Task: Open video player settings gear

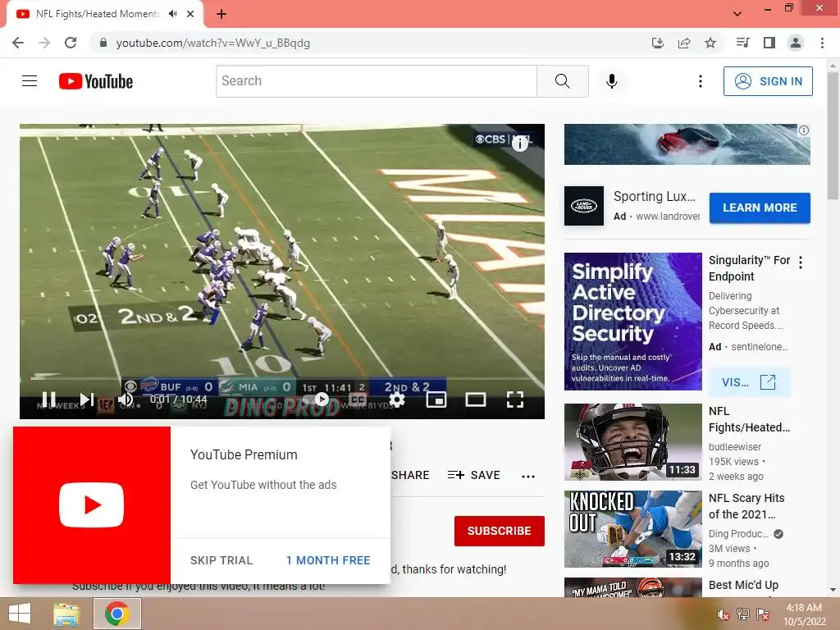Action: pos(397,399)
